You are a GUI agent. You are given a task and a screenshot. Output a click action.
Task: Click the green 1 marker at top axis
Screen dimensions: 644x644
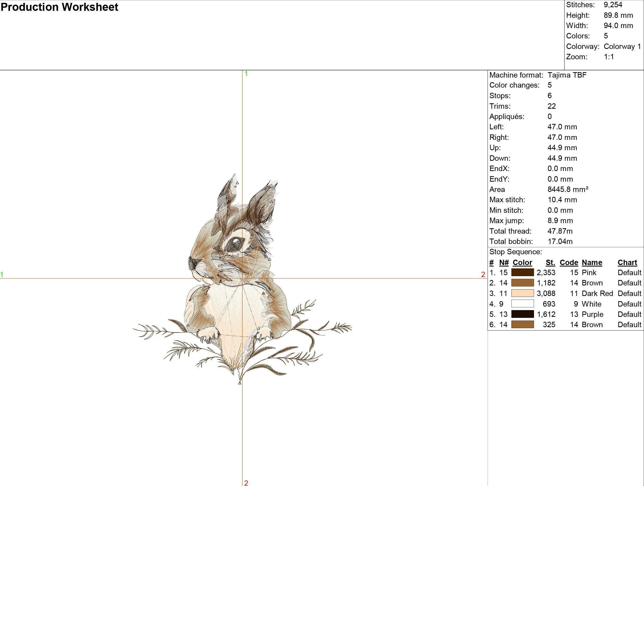[246, 74]
